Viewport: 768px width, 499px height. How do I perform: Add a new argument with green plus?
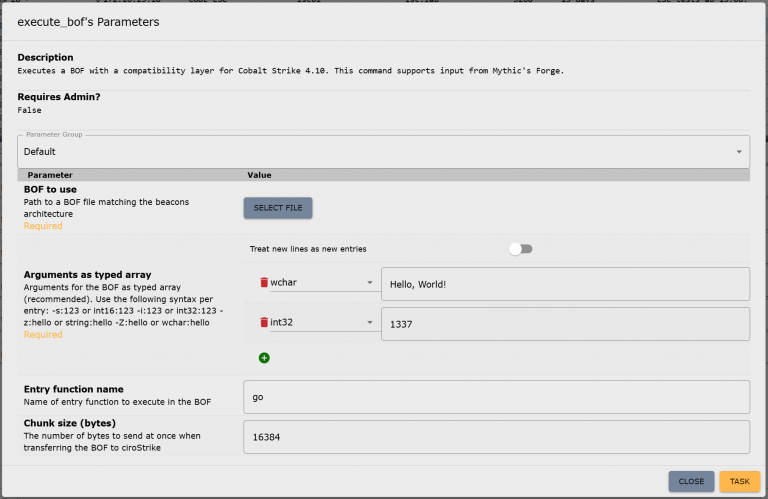(264, 358)
